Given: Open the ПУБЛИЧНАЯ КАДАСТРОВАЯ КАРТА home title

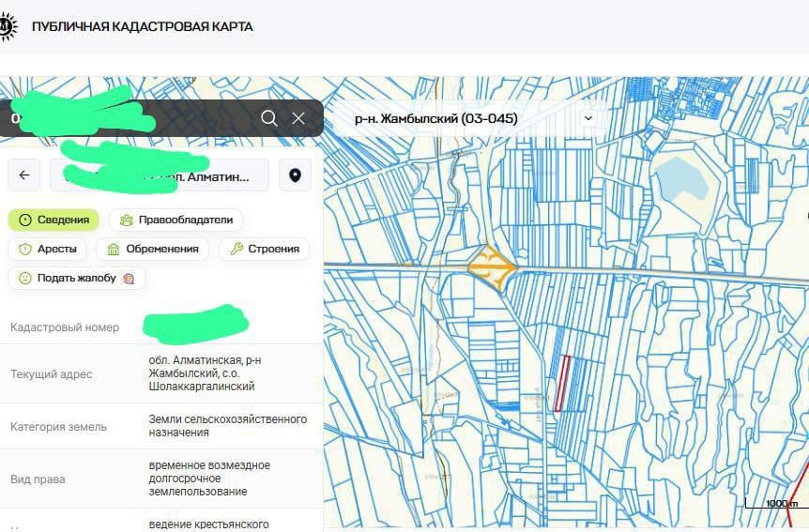Looking at the screenshot, I should pos(143,26).
